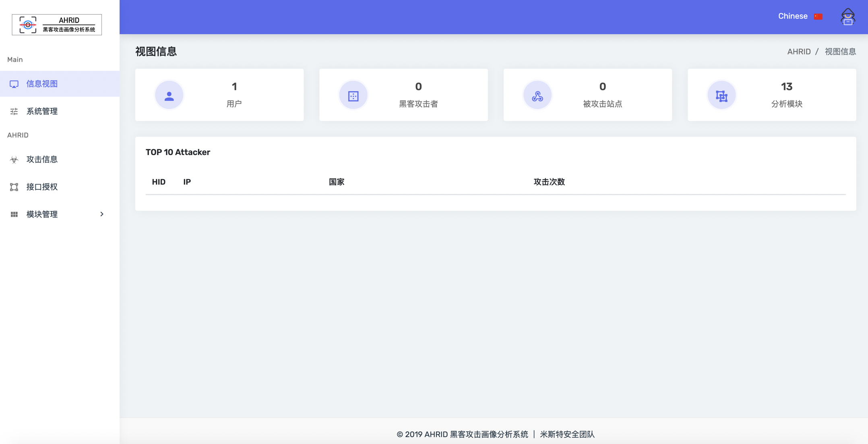The width and height of the screenshot is (868, 444).
Task: Click the 攻击次数 column header
Action: click(549, 182)
